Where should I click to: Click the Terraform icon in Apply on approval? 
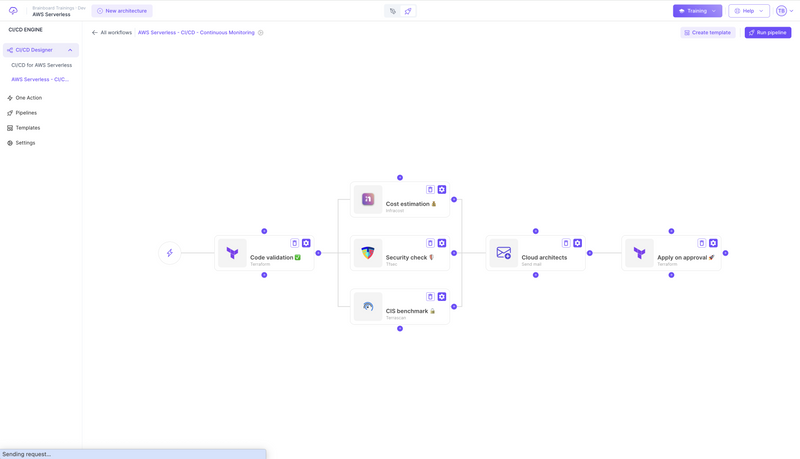[x=639, y=253]
